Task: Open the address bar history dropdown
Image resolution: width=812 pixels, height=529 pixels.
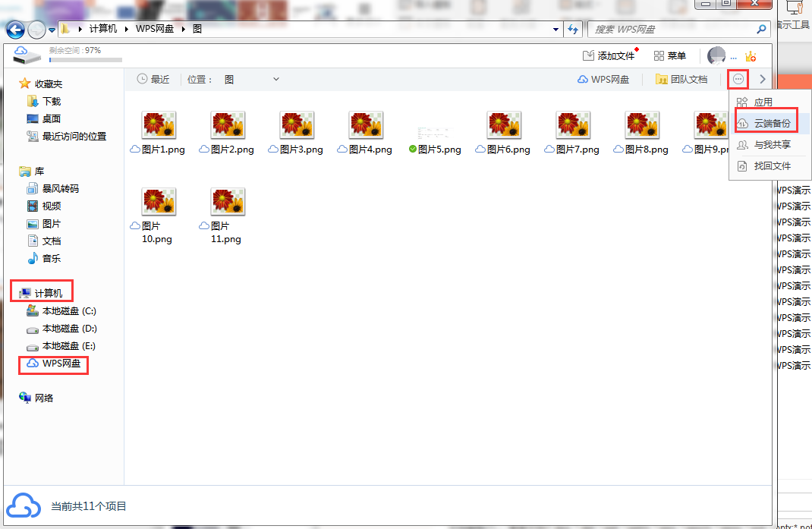Action: (555, 30)
